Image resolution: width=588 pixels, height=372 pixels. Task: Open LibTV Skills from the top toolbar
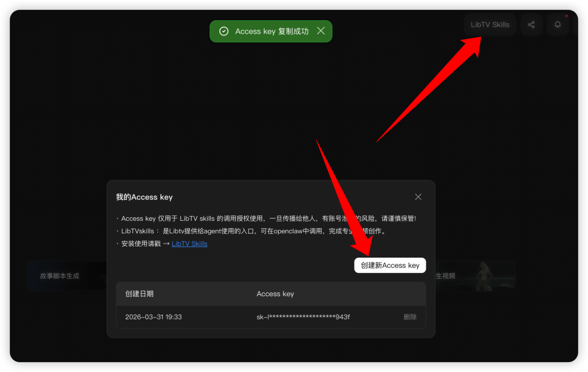tap(489, 24)
